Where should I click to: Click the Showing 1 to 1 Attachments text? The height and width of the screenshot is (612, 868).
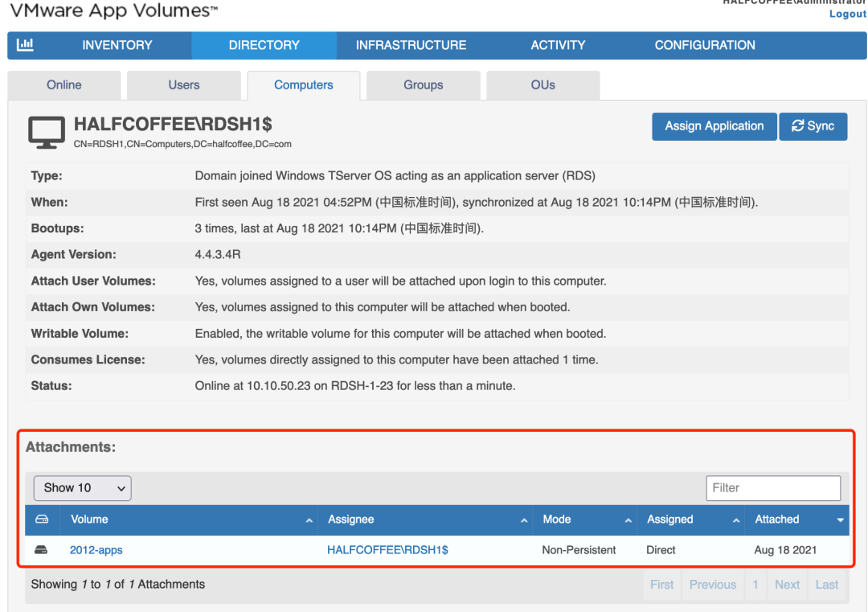tap(118, 585)
